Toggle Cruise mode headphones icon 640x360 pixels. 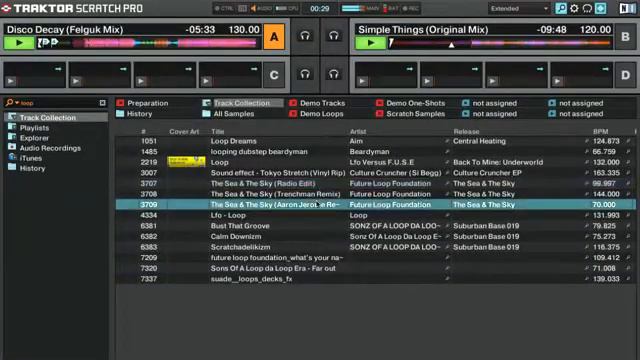pos(587,8)
